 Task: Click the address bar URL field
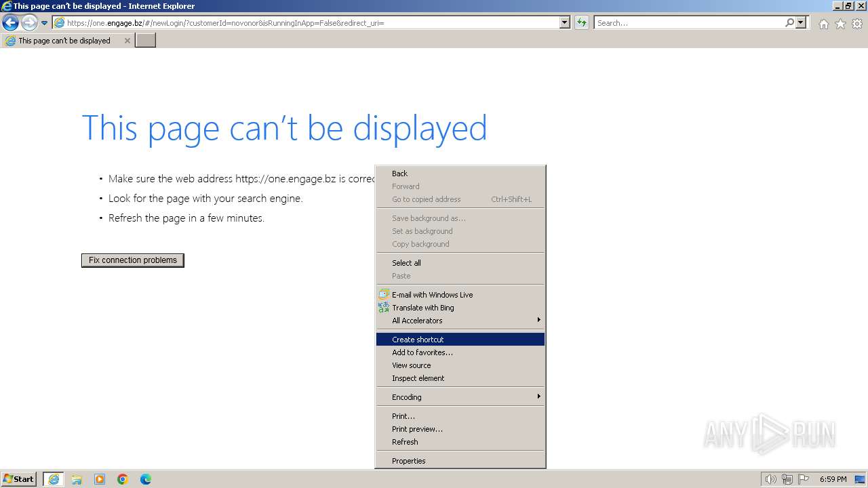coord(312,22)
